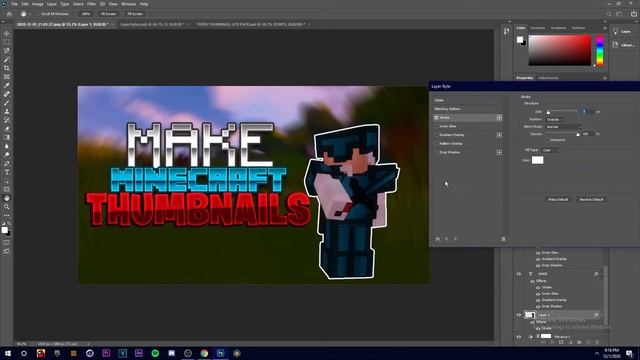
Task: Select the Rectangular Marquee tool
Action: [x=7, y=42]
